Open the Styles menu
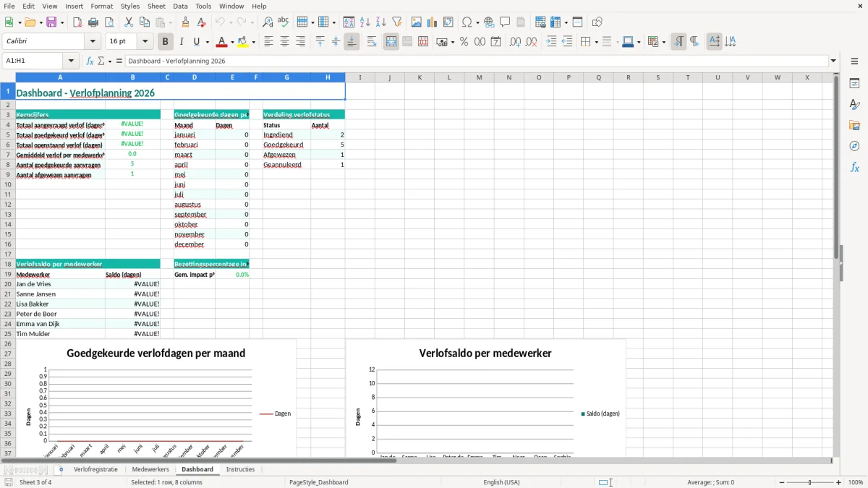Screen dimensions: 868x488 click(130, 6)
